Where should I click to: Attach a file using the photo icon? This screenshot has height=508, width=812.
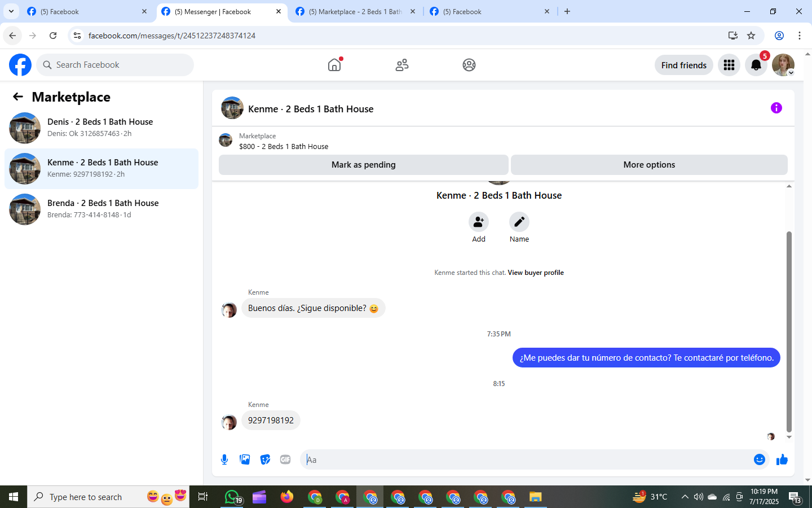(245, 459)
